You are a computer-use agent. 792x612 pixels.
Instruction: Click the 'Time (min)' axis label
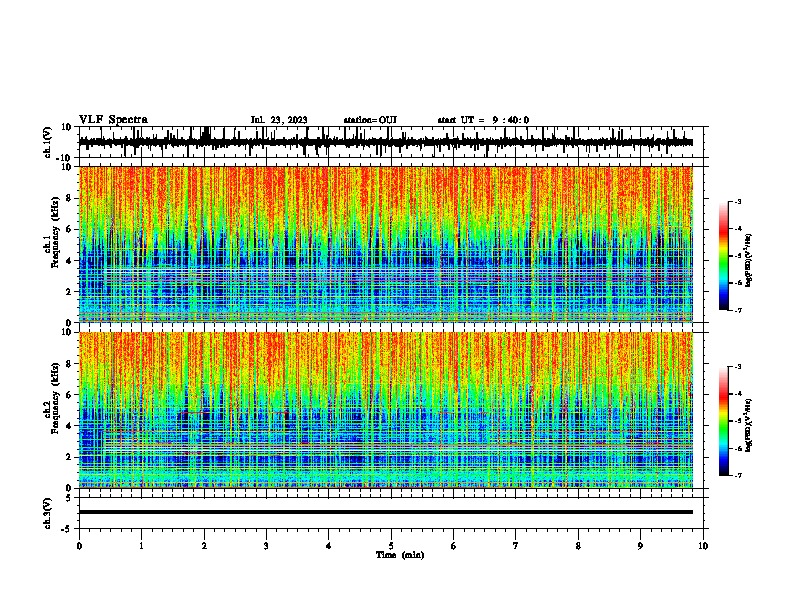(x=400, y=555)
